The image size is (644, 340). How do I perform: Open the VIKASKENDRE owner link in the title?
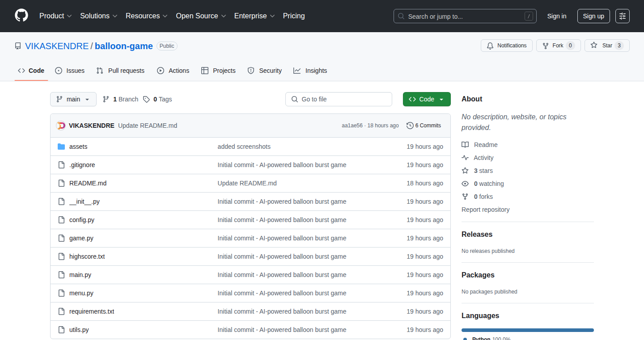[x=57, y=46]
